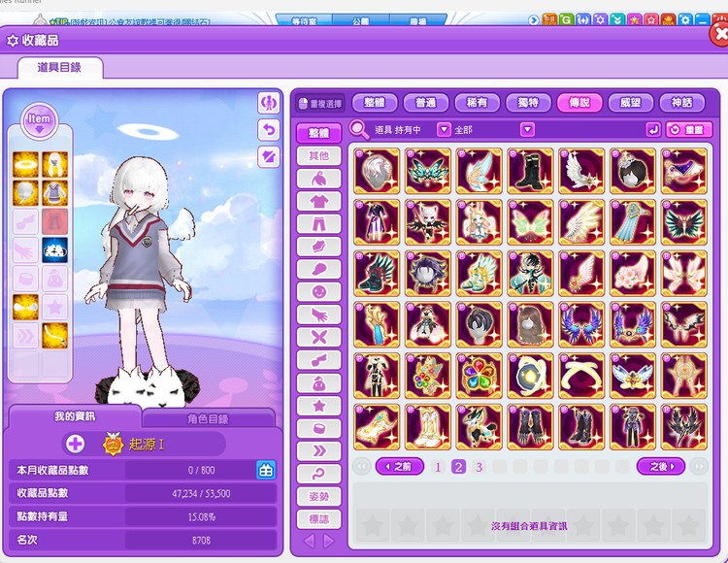Switch to the 角色目錄 tab
This screenshot has height=563, width=728.
tap(208, 418)
